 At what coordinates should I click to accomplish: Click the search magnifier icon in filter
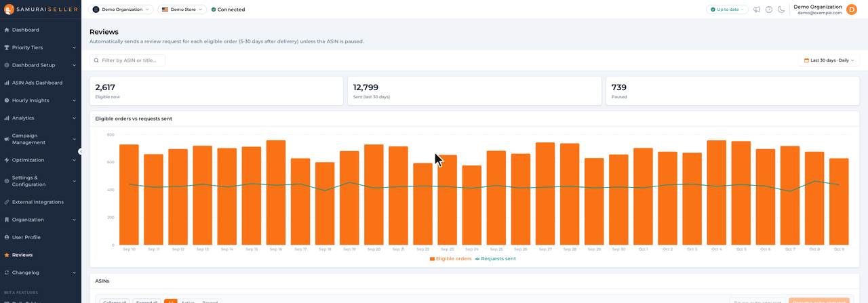coord(96,60)
